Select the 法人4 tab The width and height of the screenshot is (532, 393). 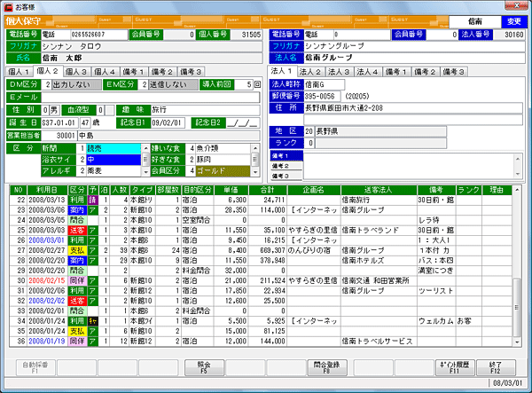tap(367, 72)
